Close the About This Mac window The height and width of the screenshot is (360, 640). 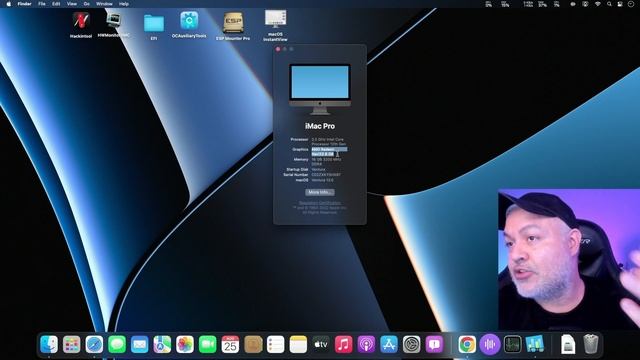[278, 49]
